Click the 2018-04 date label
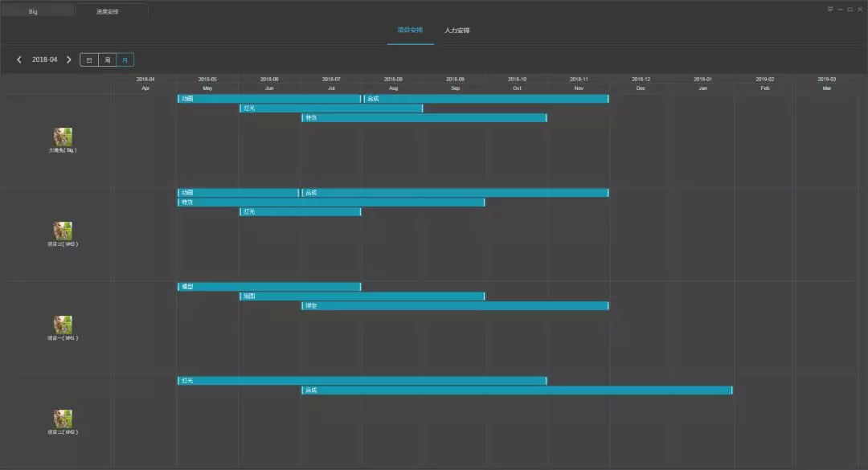 [44, 59]
